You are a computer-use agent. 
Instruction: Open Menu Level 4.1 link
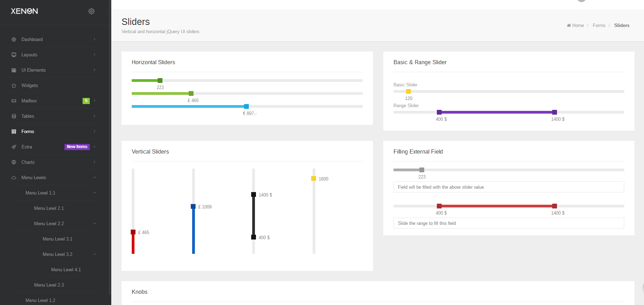[x=66, y=270]
